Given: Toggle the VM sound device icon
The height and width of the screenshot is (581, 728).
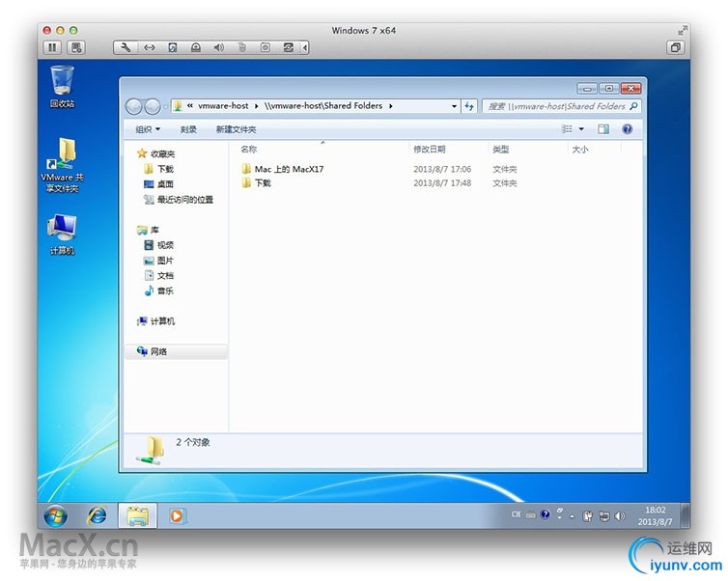Looking at the screenshot, I should pyautogui.click(x=218, y=47).
